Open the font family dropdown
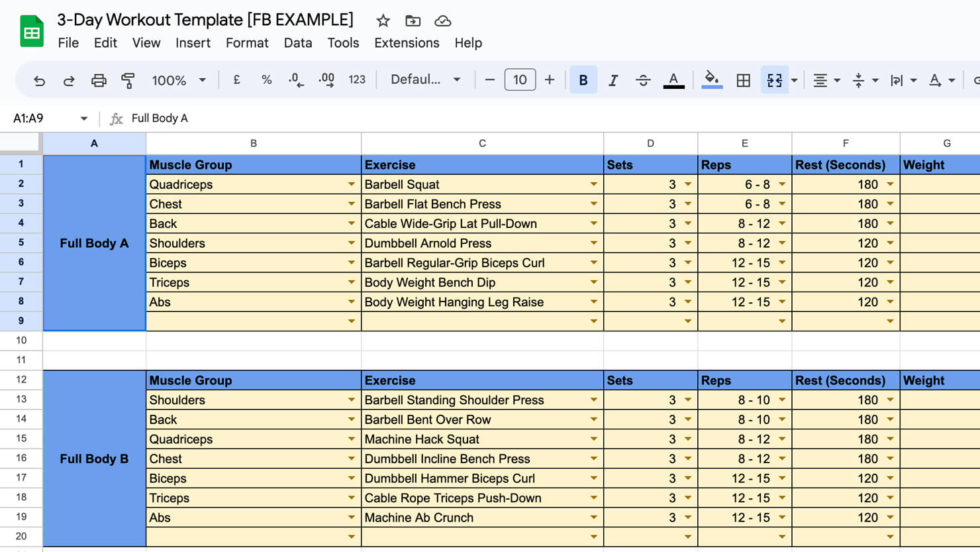The height and width of the screenshot is (552, 980). [x=425, y=80]
